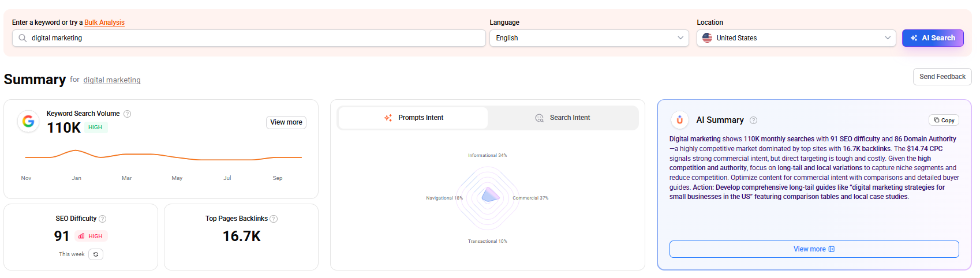
Task: Click the Summary heading
Action: (x=35, y=80)
